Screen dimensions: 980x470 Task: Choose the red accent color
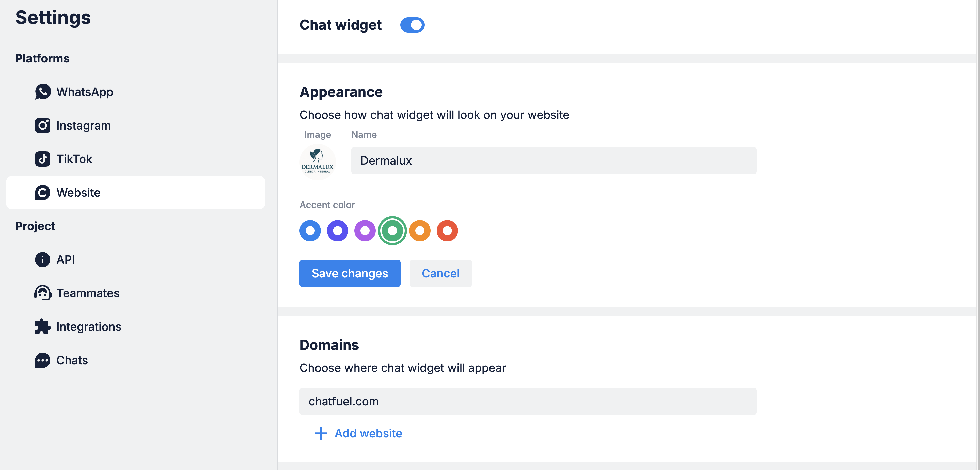click(x=447, y=231)
